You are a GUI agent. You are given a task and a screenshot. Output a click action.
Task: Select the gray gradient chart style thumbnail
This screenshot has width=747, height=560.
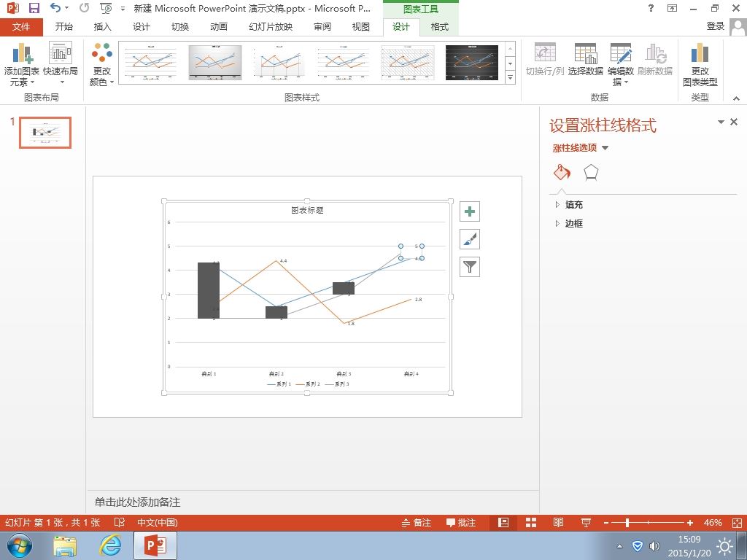(215, 63)
